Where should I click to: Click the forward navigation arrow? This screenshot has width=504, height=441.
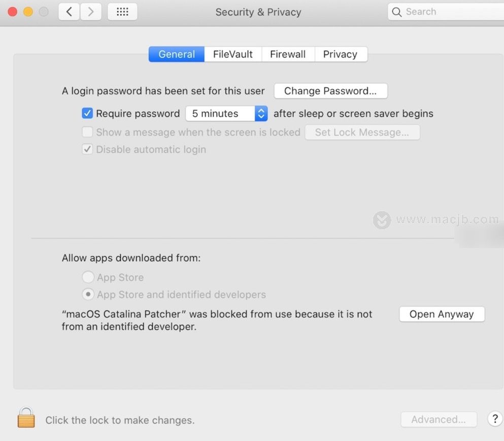tap(91, 12)
